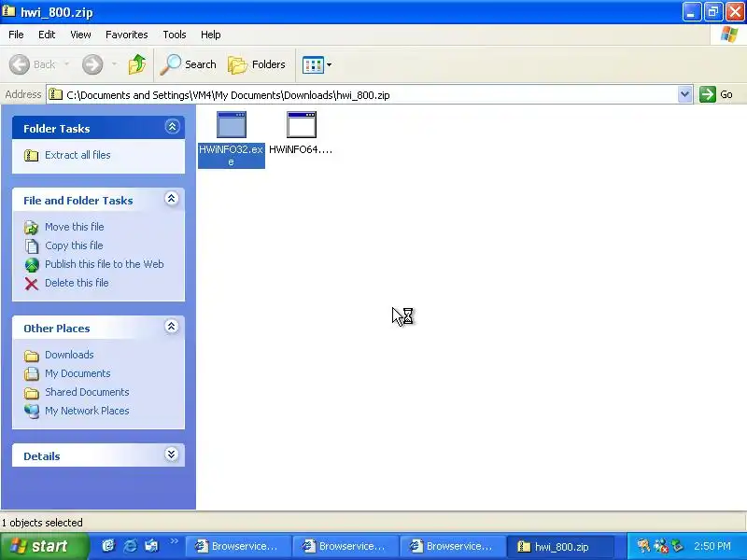Open the Search pane
Image resolution: width=747 pixels, height=560 pixels.
click(x=189, y=64)
